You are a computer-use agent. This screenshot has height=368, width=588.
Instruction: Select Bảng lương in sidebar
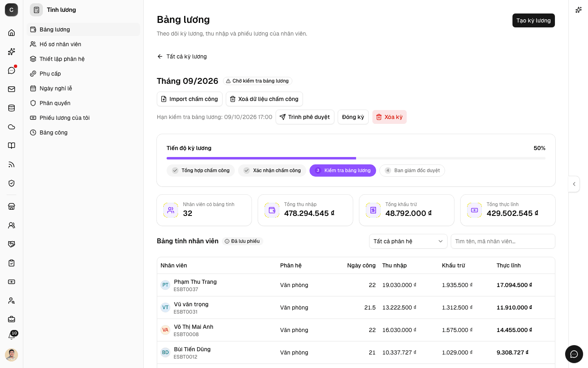click(83, 29)
